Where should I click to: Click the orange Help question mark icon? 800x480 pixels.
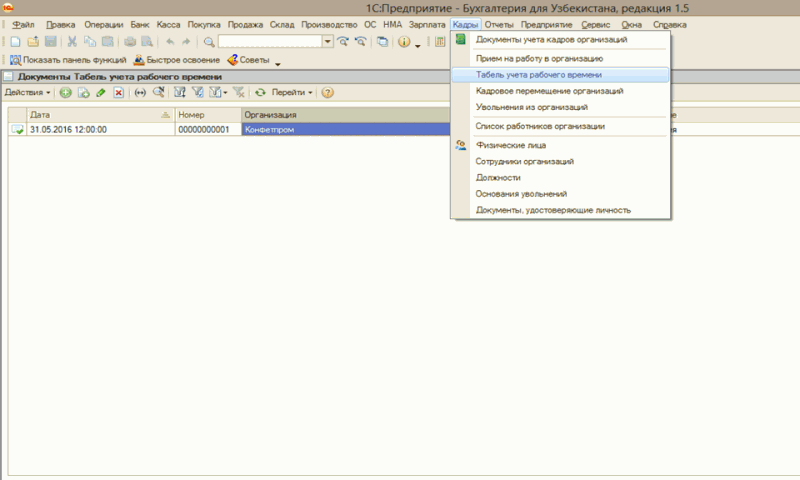pyautogui.click(x=327, y=92)
